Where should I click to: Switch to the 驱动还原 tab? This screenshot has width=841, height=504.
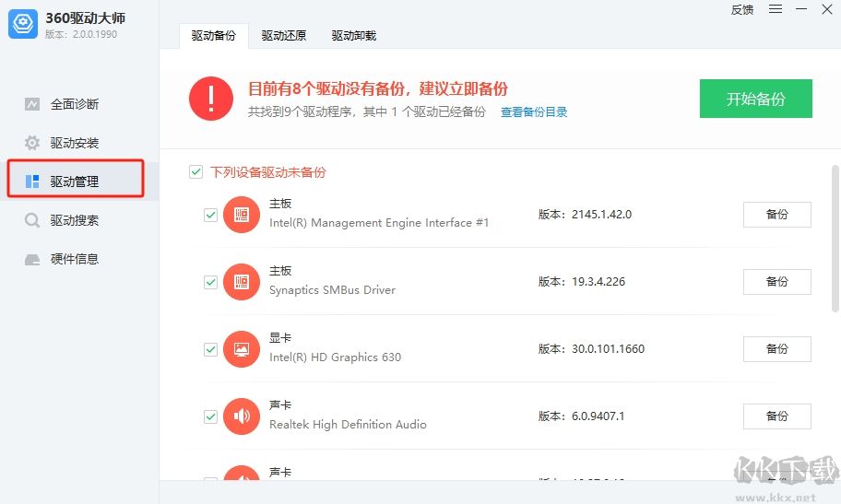284,36
